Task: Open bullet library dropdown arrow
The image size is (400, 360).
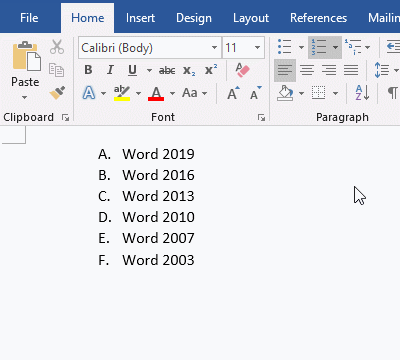Action: (x=301, y=47)
